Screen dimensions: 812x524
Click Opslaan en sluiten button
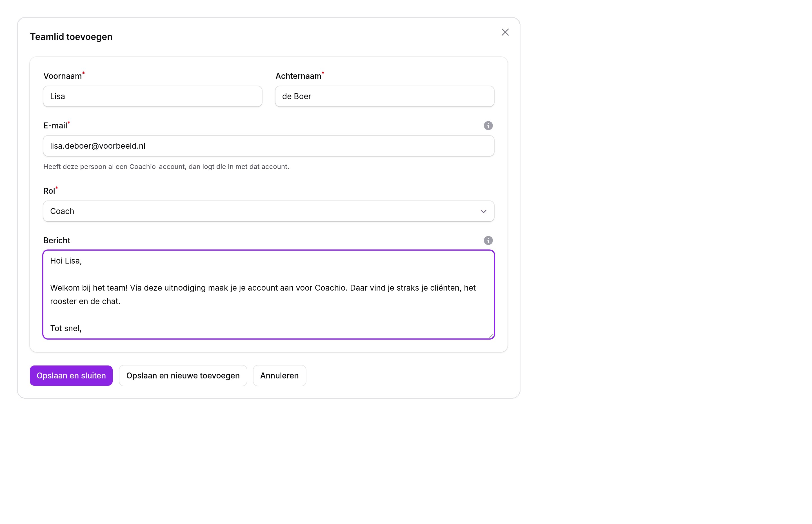click(71, 376)
